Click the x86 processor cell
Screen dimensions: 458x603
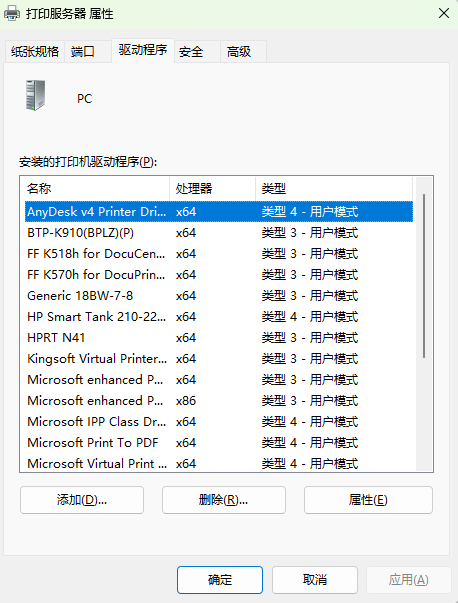click(186, 401)
